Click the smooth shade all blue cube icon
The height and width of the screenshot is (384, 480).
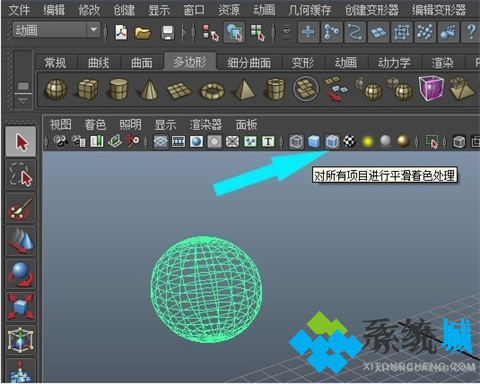(x=313, y=142)
